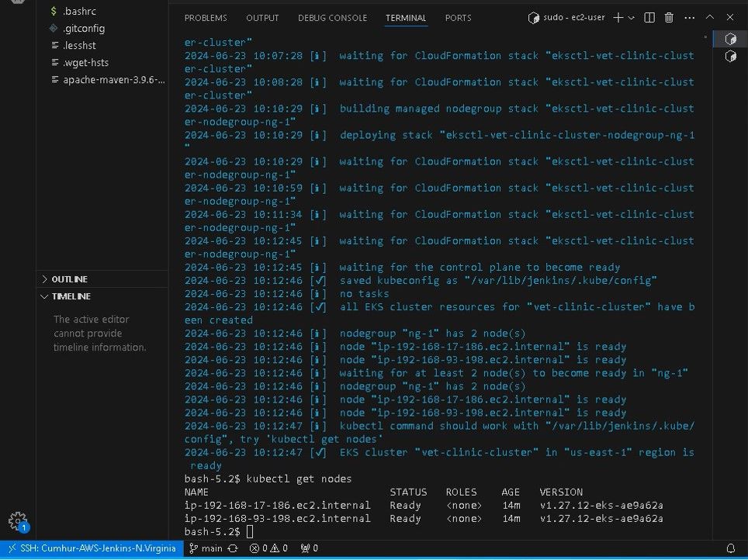The width and height of the screenshot is (748, 560).
Task: Expand the OUTLINE section
Action: (x=69, y=279)
